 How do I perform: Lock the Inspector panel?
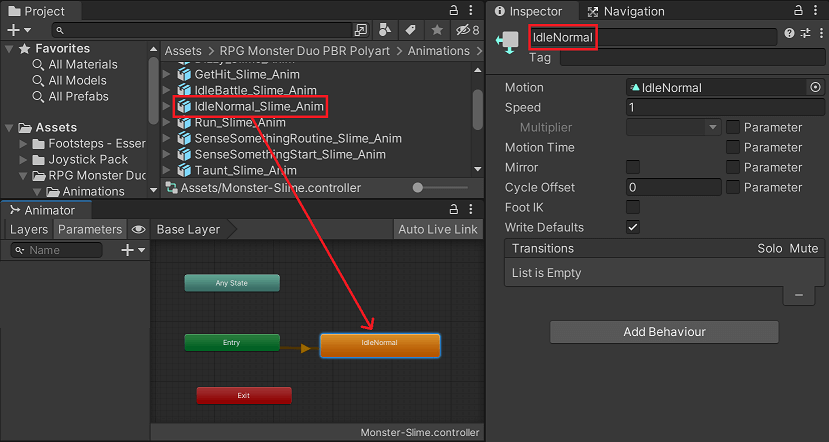799,11
